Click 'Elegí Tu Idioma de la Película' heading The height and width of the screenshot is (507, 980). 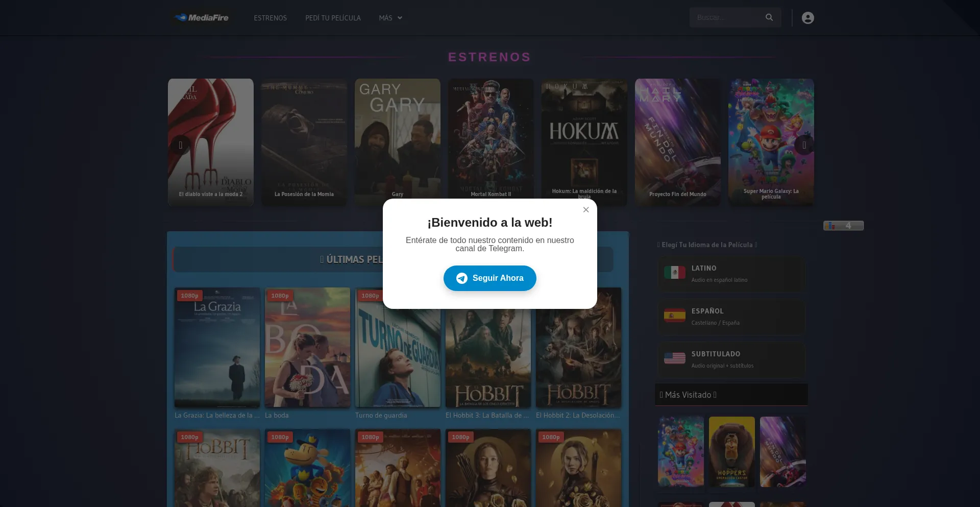tap(707, 245)
